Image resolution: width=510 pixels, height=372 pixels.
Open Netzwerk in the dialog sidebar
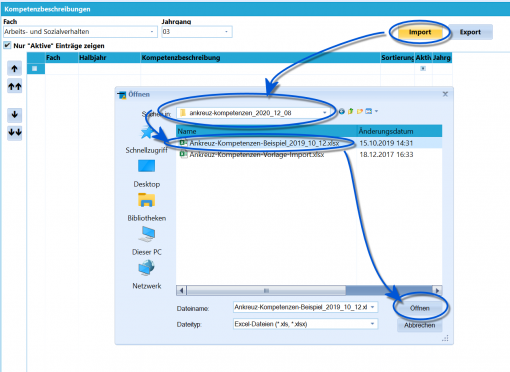pyautogui.click(x=147, y=275)
